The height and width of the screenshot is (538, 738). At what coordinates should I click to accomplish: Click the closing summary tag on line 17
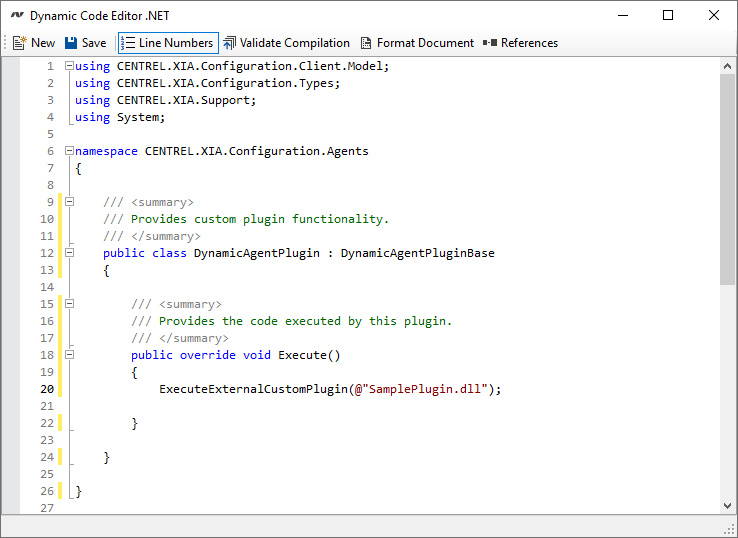coord(193,338)
